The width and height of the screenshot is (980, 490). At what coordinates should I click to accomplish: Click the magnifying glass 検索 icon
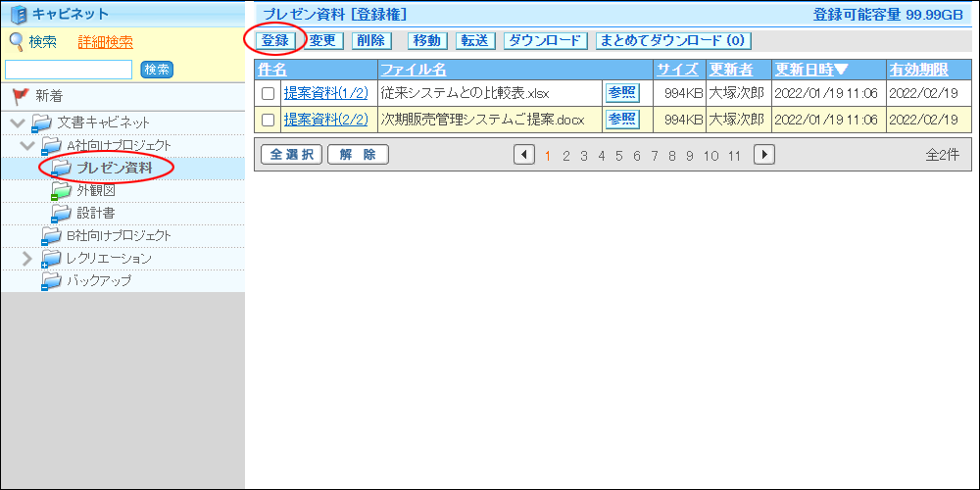click(17, 42)
